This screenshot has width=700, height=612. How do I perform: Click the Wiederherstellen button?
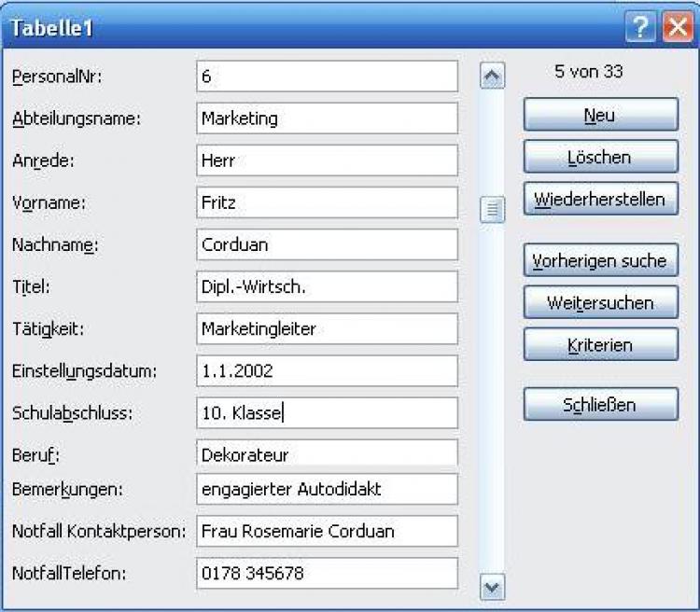[x=600, y=200]
